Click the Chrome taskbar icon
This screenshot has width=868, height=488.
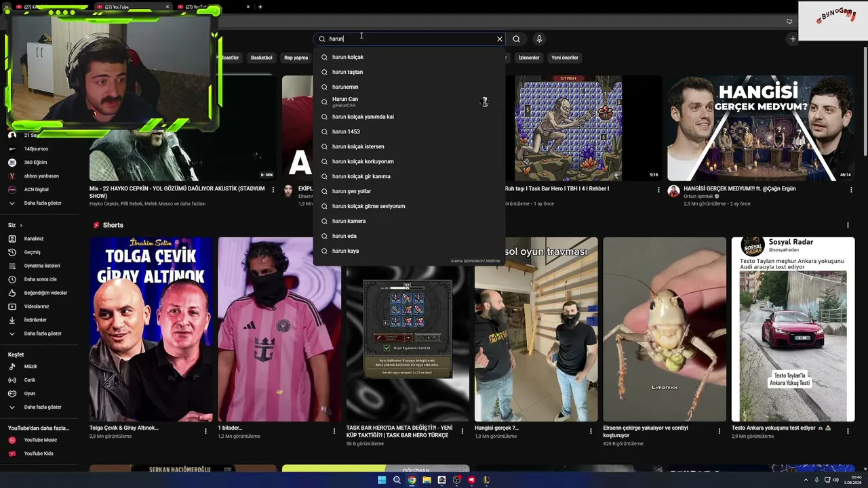[x=412, y=480]
